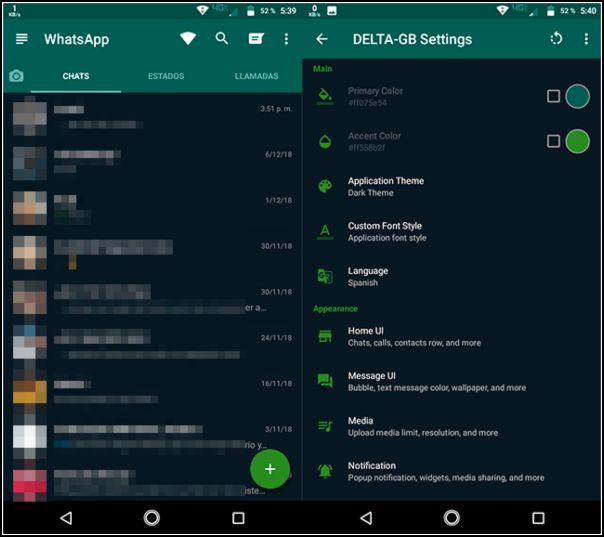Open Application Theme setting

click(x=451, y=186)
